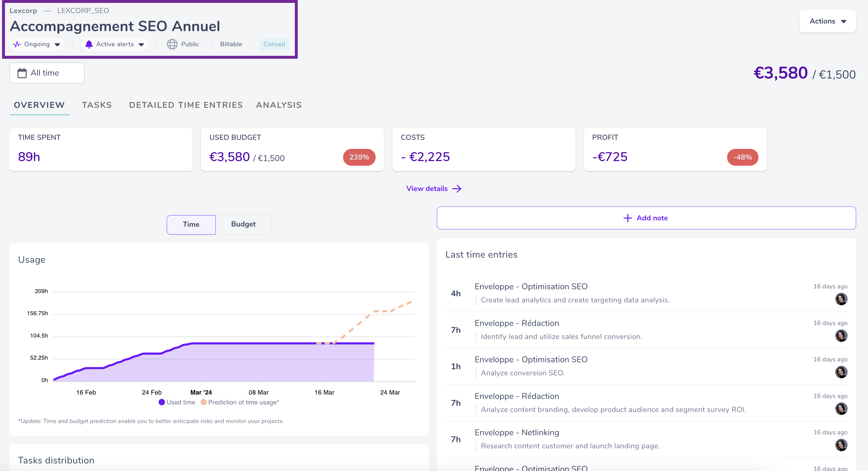Follow the View details link
868x471 pixels.
coord(434,188)
